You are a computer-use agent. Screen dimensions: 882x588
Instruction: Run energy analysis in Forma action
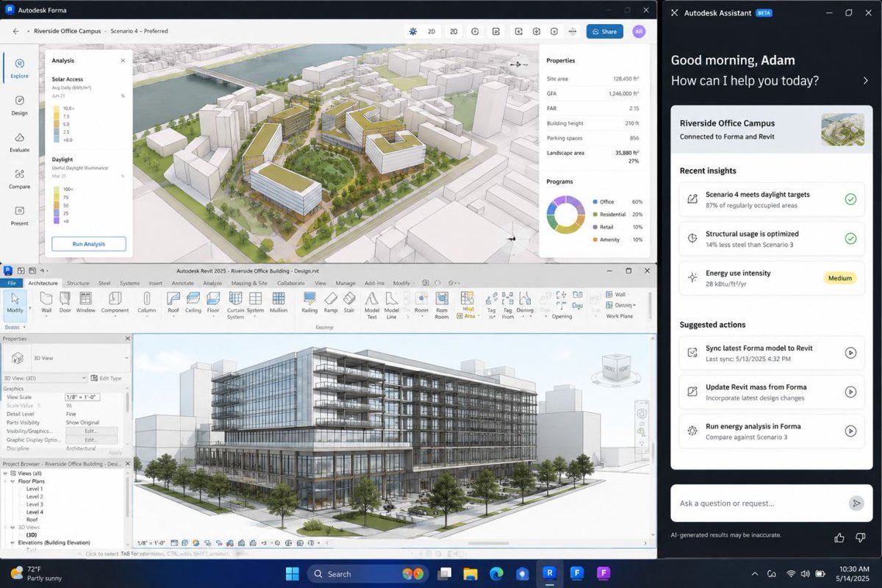click(x=850, y=431)
